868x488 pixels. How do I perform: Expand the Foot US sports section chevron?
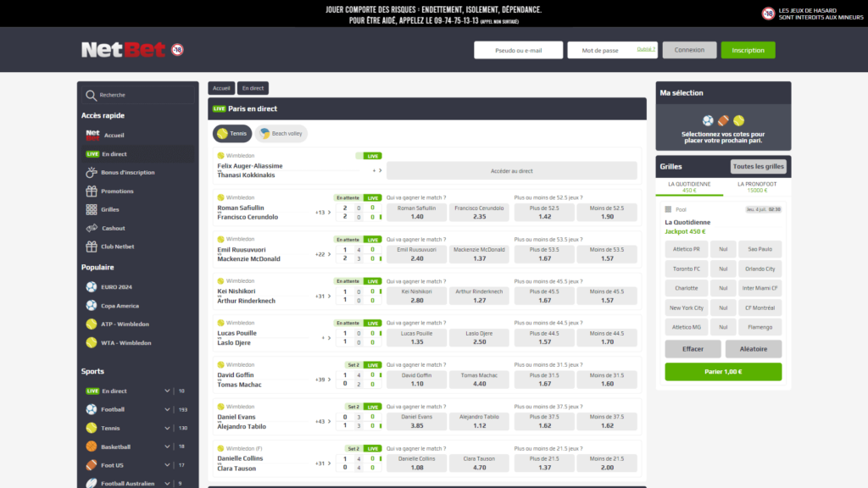[x=167, y=465]
